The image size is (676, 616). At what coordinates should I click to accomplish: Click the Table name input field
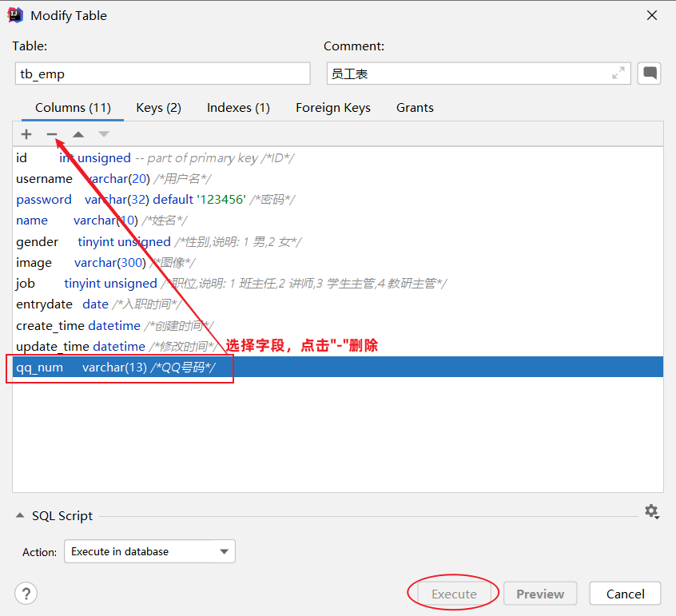pos(162,74)
